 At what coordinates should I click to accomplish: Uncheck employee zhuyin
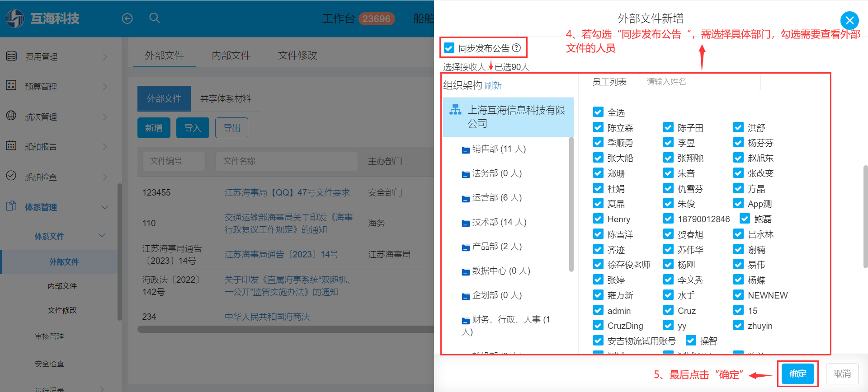coord(738,325)
